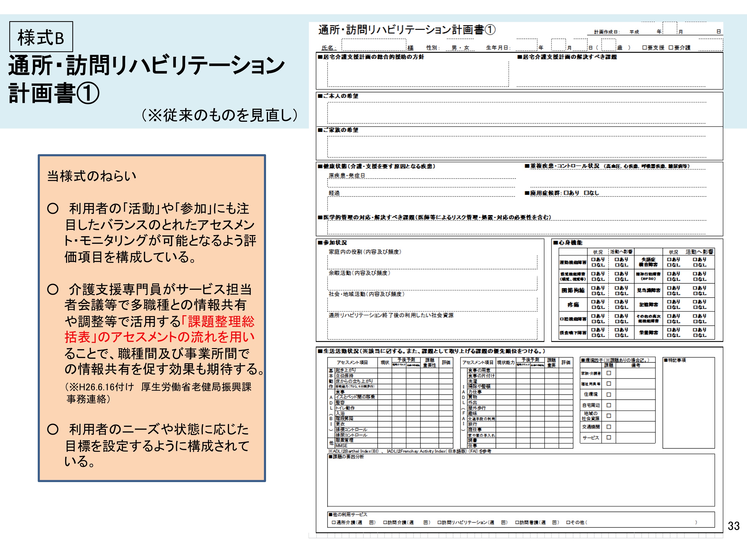Viewport: 747px width, 560px height.
Task: Click the ADL Barthel Index footnote
Action: (410, 451)
